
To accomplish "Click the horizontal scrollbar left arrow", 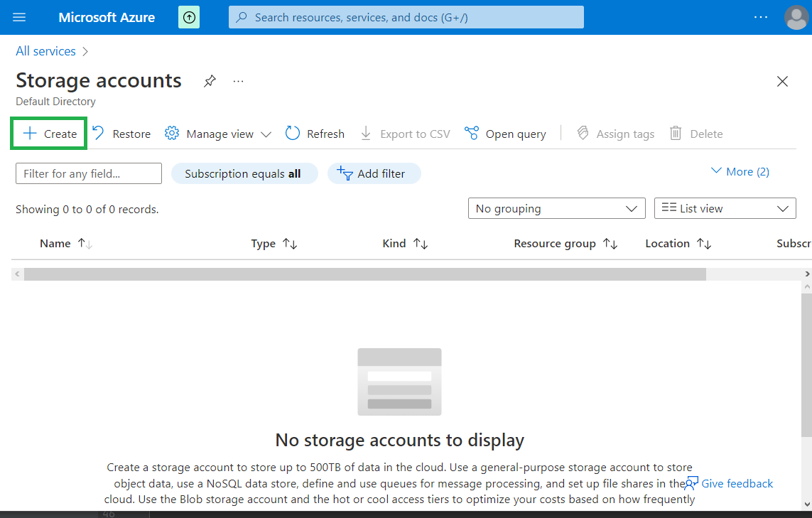I will [x=17, y=274].
